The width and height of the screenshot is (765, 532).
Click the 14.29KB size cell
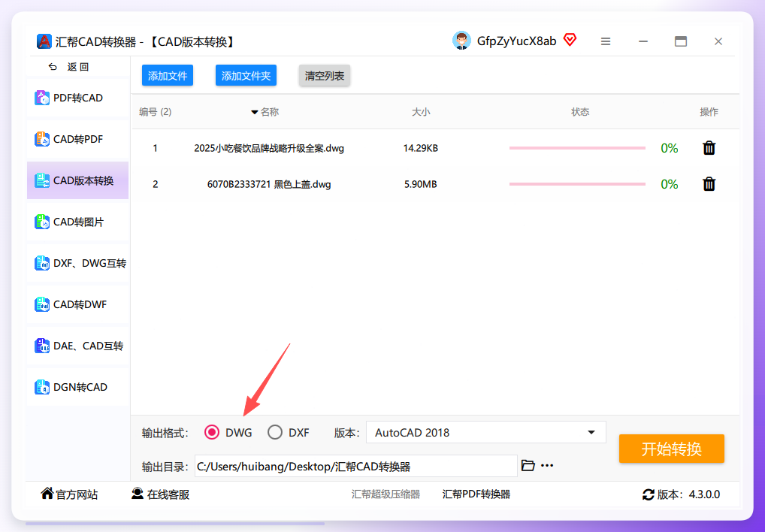[x=421, y=148]
